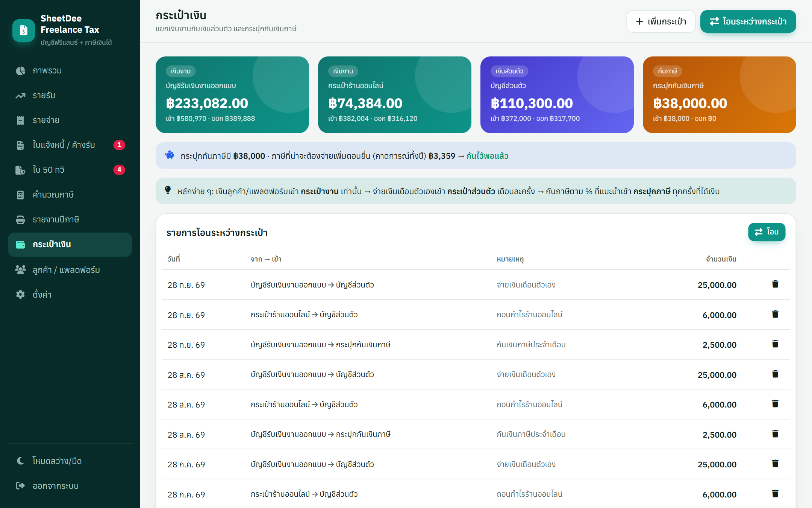Click the ใบ 50 ทวิ document icon
Image resolution: width=812 pixels, height=508 pixels.
tap(20, 170)
